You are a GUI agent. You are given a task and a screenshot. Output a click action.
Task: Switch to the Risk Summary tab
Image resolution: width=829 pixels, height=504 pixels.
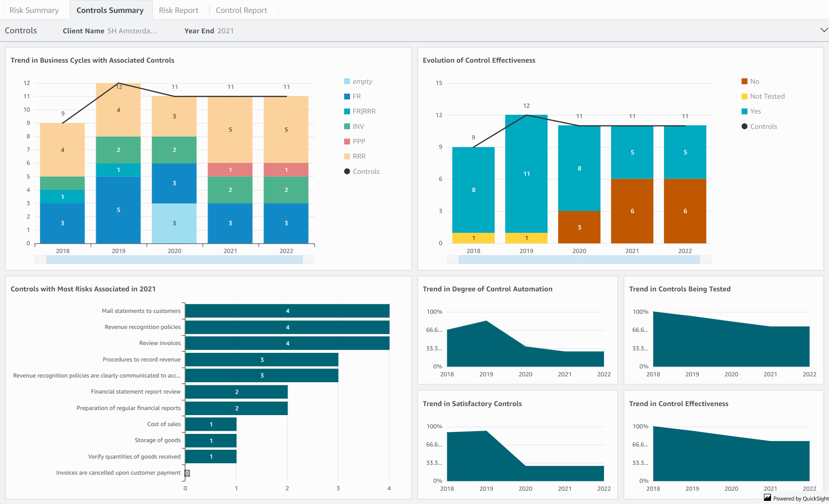(x=34, y=10)
